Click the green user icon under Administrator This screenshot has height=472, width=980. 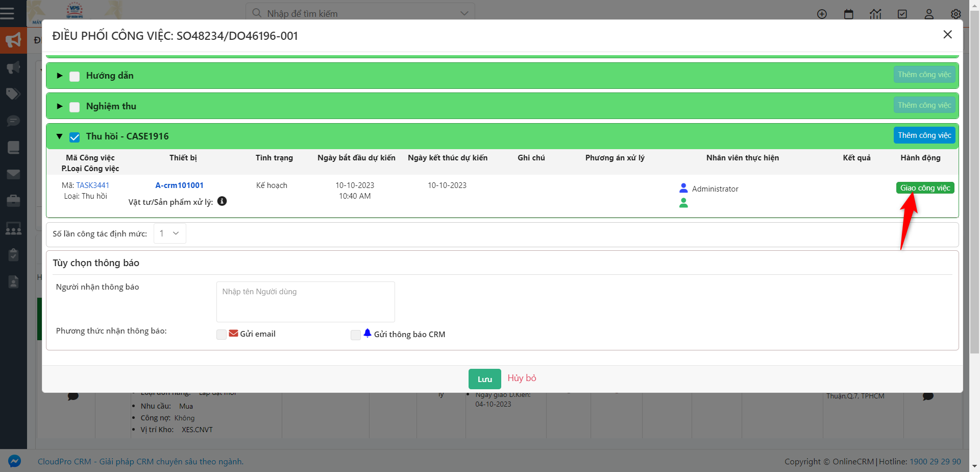pyautogui.click(x=683, y=203)
